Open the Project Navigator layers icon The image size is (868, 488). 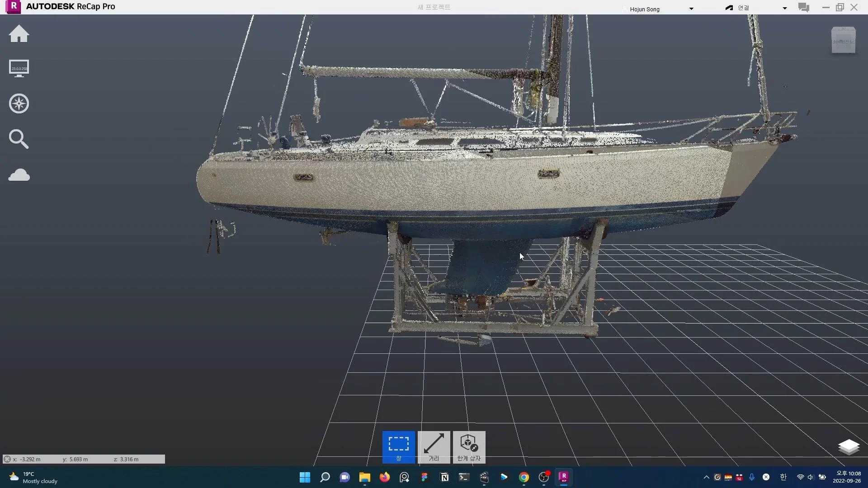tap(848, 447)
